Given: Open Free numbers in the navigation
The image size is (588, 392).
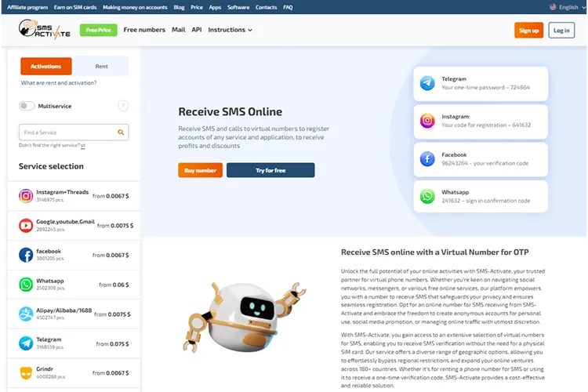Looking at the screenshot, I should [x=144, y=30].
